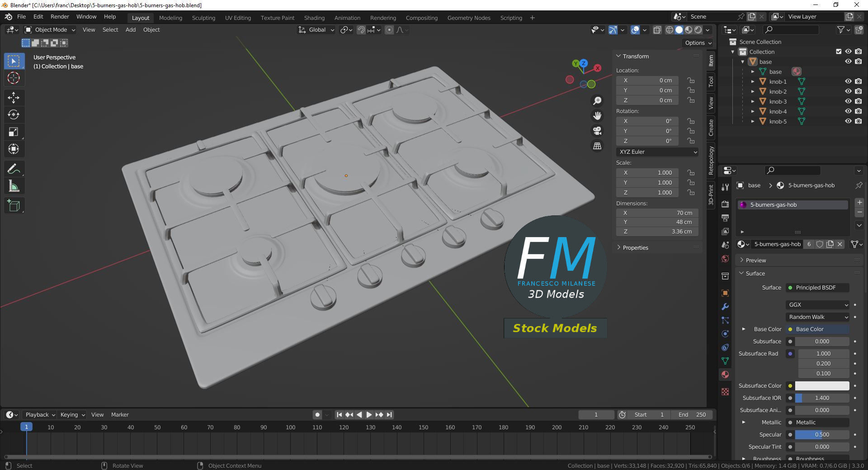Open the Object Mode dropdown
868x470 pixels.
click(x=50, y=30)
